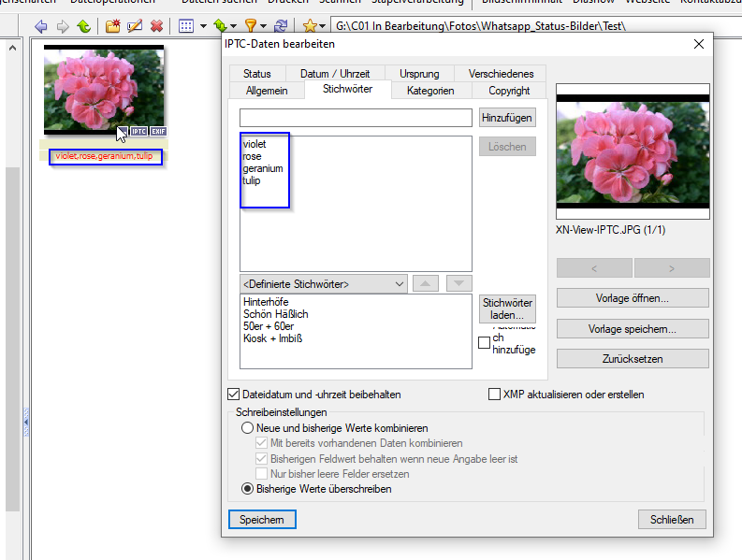Click the yellow star favorites icon

pyautogui.click(x=310, y=26)
